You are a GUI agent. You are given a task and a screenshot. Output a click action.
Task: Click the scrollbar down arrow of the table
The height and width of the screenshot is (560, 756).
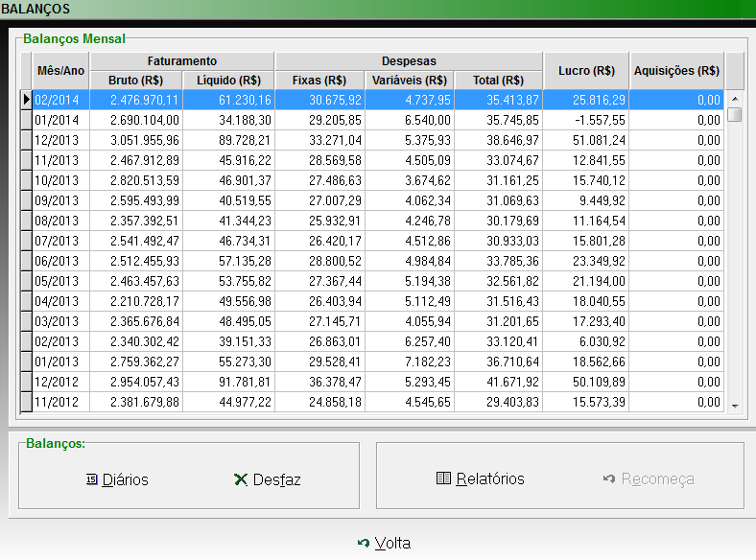(735, 407)
